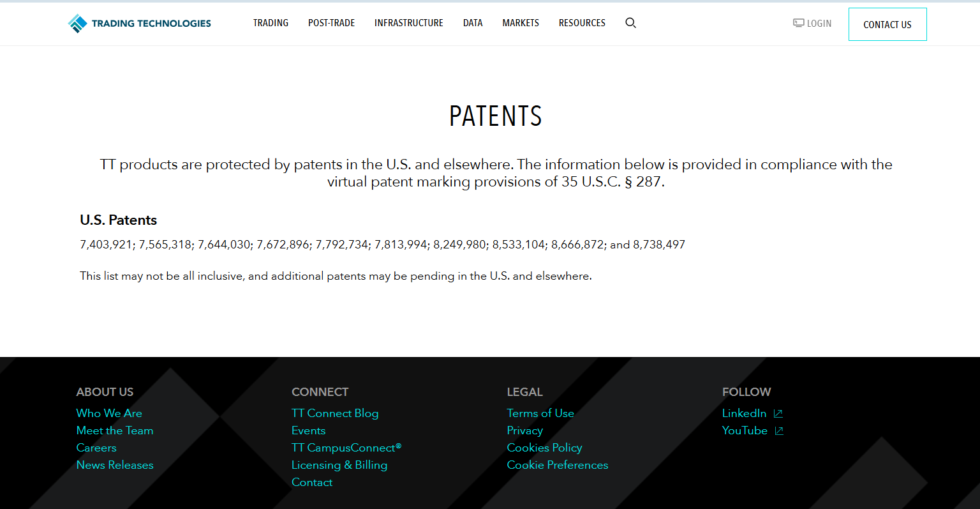Go to the Login page

click(819, 24)
